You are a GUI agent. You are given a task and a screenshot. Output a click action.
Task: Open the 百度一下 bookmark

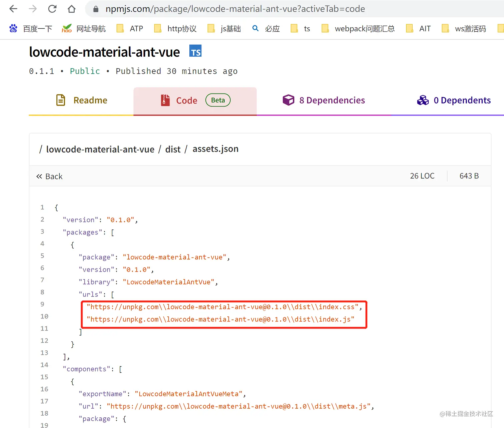pos(31,29)
